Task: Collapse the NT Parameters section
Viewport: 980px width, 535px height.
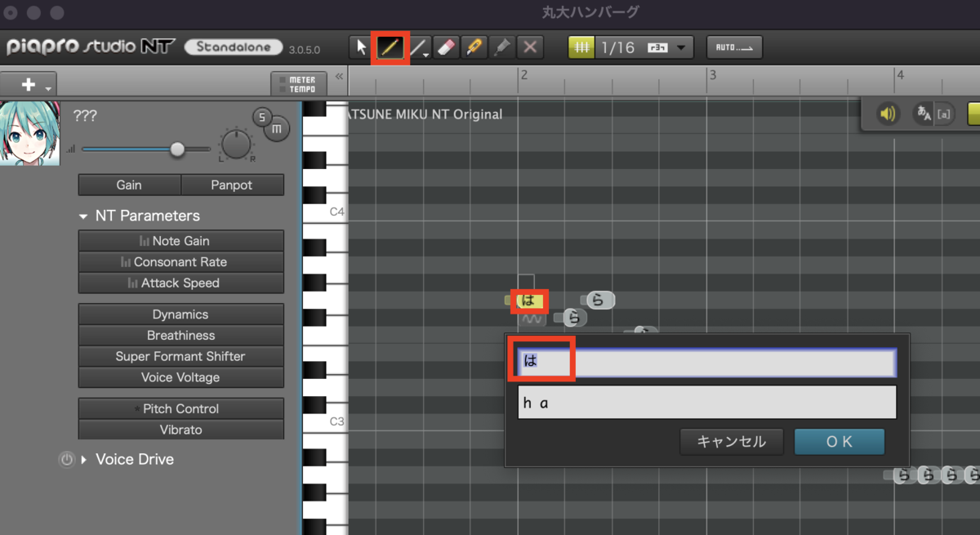Action: click(x=84, y=216)
